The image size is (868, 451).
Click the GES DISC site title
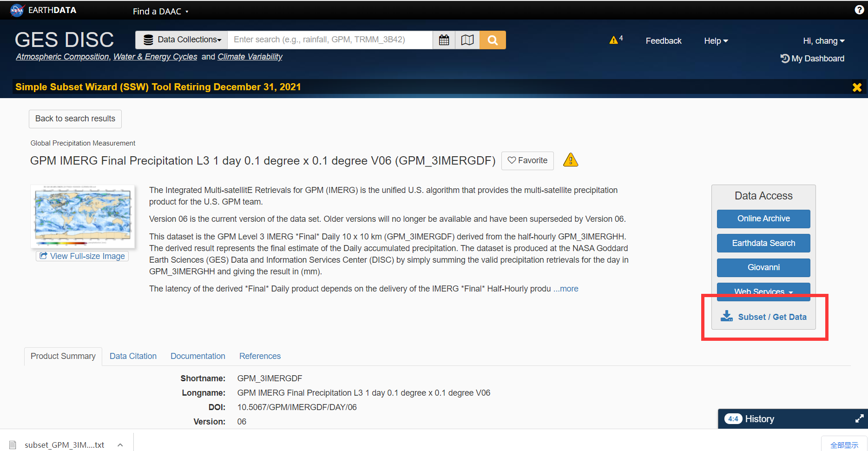[64, 40]
